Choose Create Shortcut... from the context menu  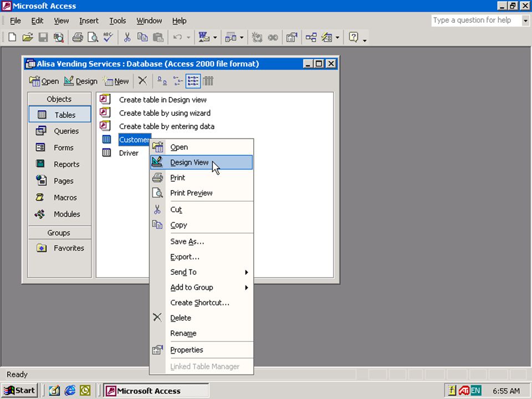click(x=202, y=303)
